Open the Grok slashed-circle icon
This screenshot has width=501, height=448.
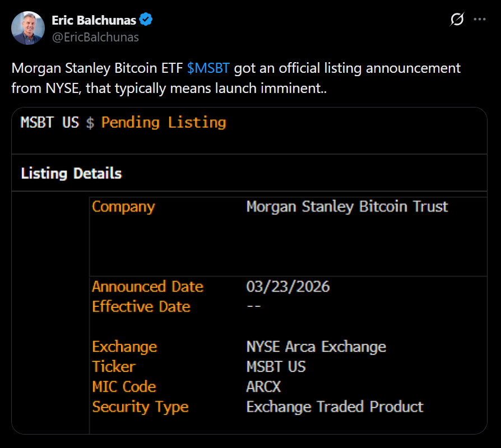coord(457,20)
